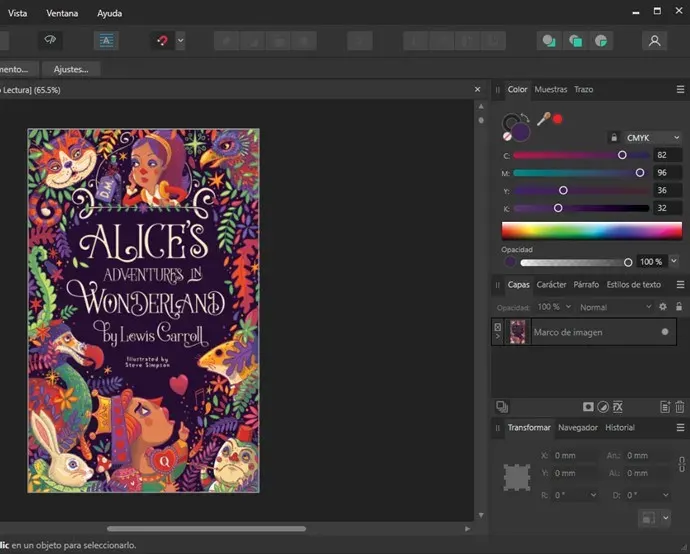Click the Magenta slider track
Image resolution: width=690 pixels, height=554 pixels.
click(581, 173)
